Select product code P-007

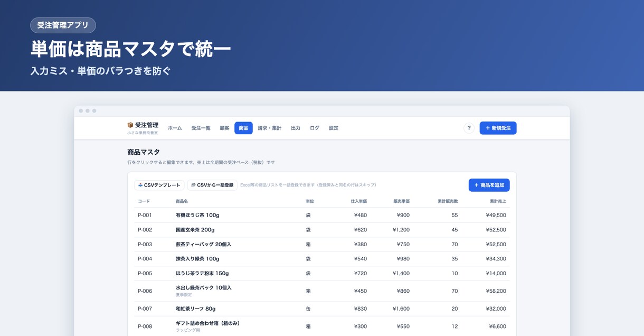[145, 309]
